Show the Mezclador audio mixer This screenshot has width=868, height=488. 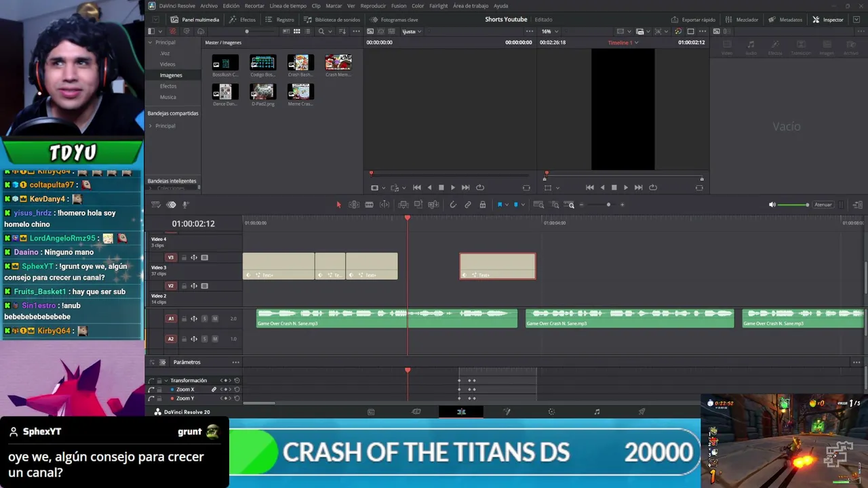coord(742,20)
